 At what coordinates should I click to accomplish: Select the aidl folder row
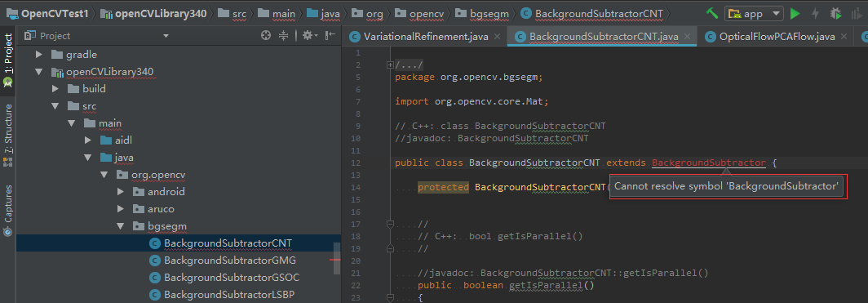(x=178, y=140)
